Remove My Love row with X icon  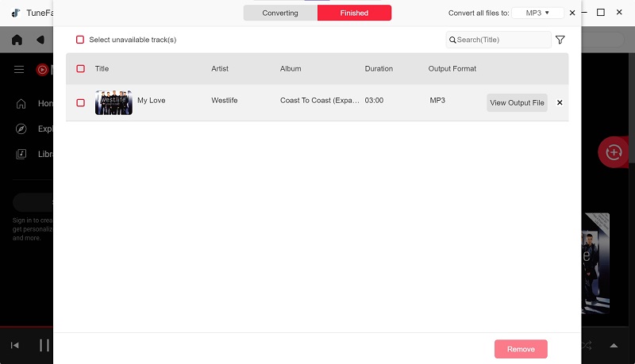click(x=560, y=102)
